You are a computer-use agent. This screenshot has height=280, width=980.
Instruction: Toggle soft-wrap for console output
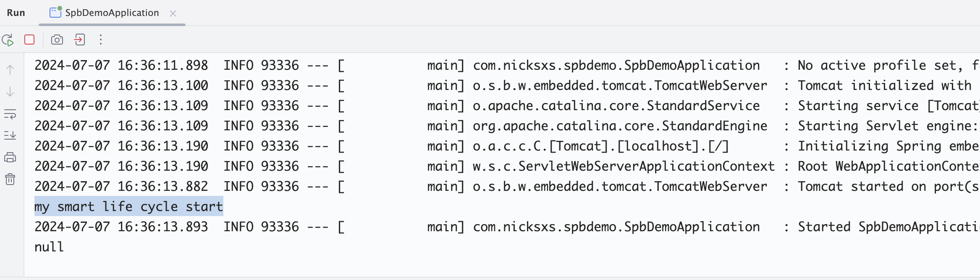10,114
